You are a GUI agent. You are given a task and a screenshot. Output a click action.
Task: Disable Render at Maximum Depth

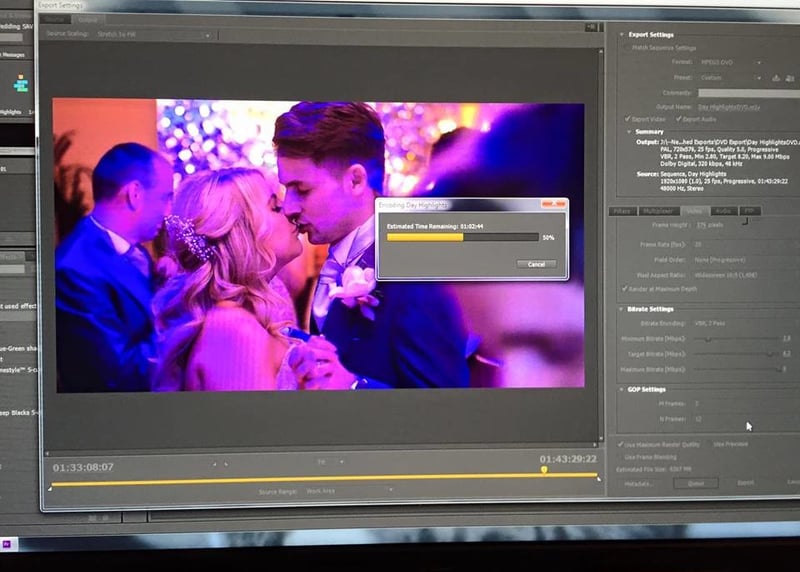tap(625, 289)
